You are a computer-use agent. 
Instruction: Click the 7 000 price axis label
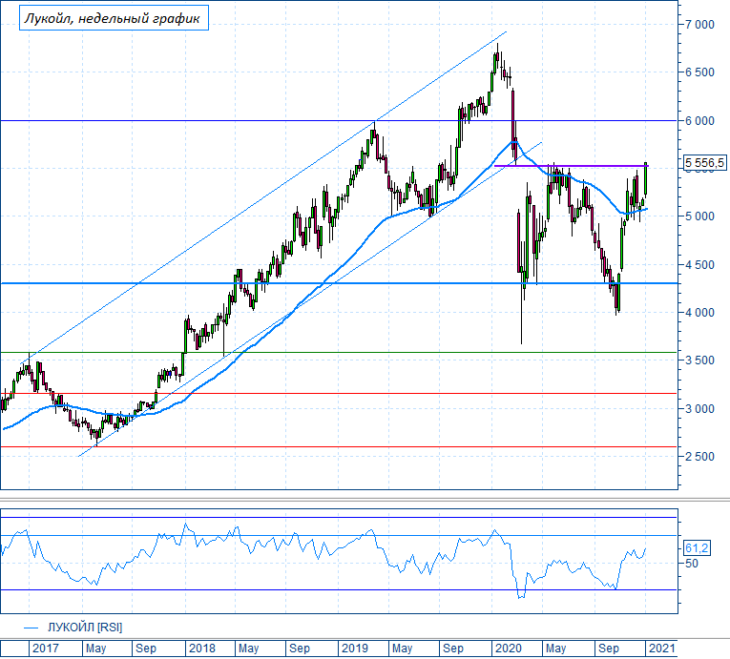(699, 24)
